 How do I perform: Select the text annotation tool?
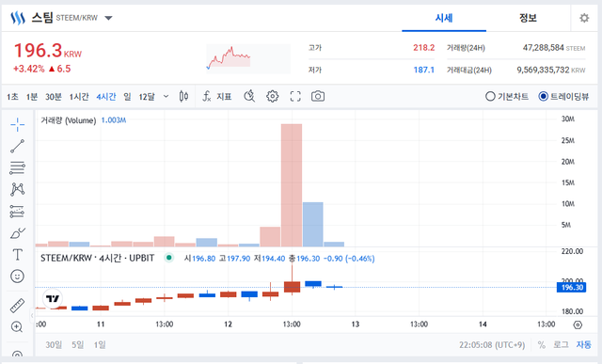point(17,254)
